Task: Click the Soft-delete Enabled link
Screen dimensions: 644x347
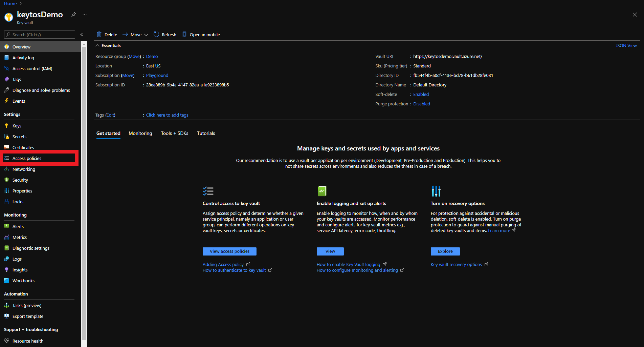Action: 421,94
